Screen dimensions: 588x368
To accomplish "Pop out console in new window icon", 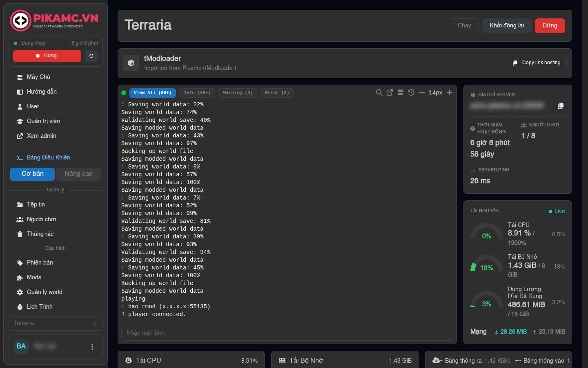I will pos(390,93).
